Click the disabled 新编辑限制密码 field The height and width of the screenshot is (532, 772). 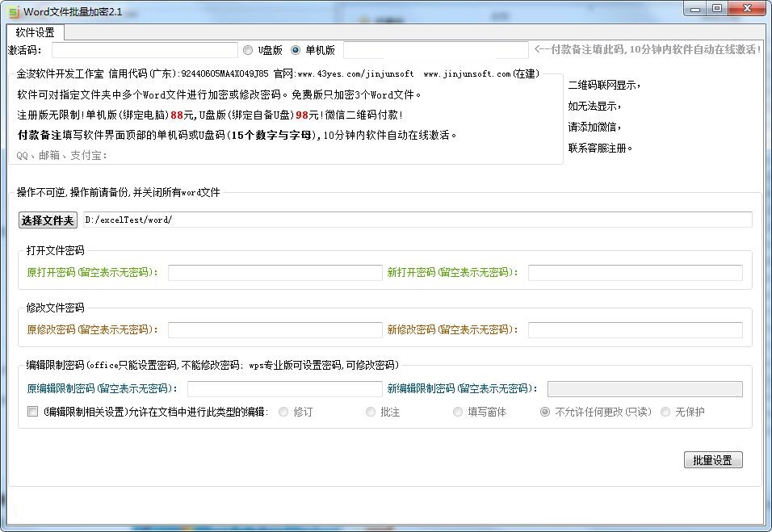645,389
